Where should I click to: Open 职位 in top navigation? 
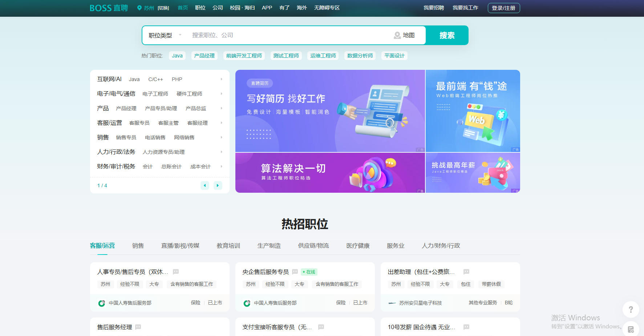(200, 8)
